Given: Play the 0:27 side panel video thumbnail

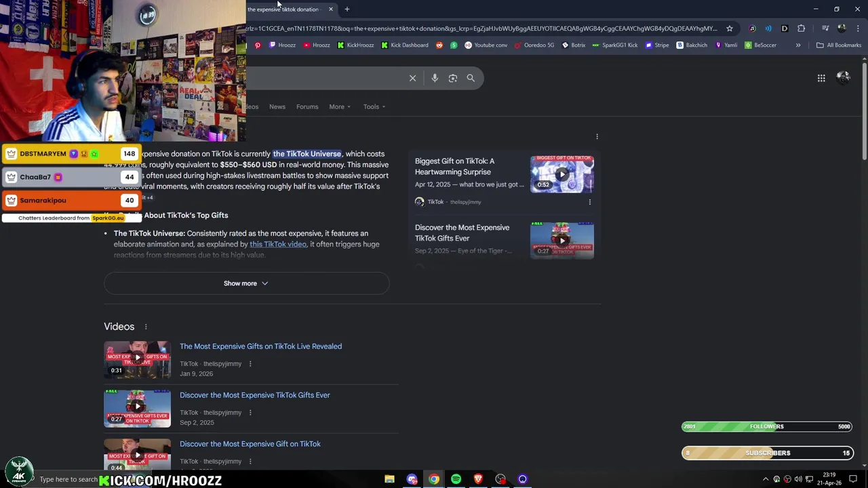Looking at the screenshot, I should [x=562, y=240].
